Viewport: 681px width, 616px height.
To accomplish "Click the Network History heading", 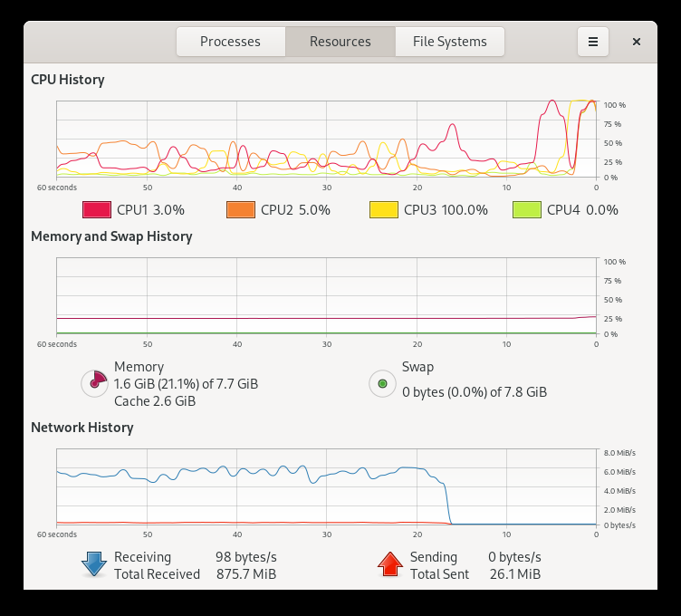I will click(82, 428).
